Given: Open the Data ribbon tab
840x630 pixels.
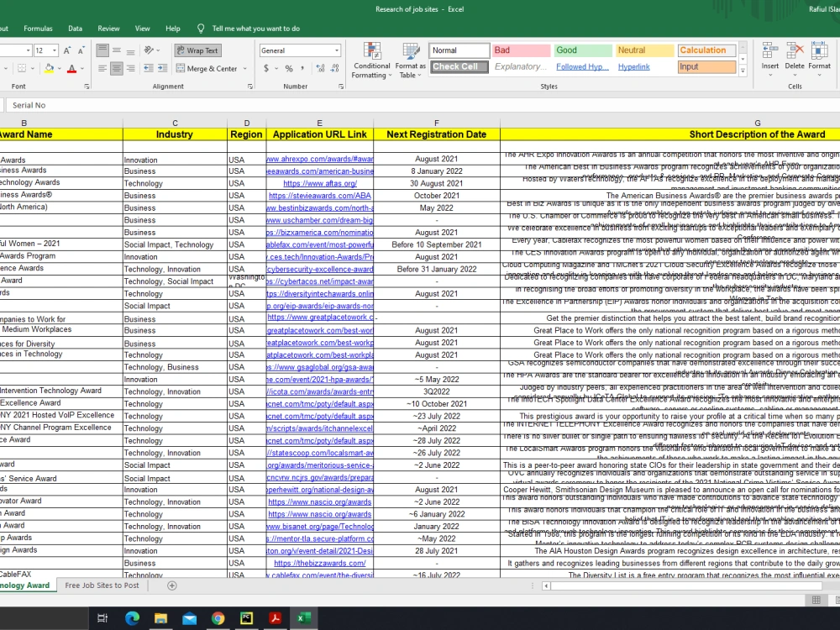Looking at the screenshot, I should [75, 29].
